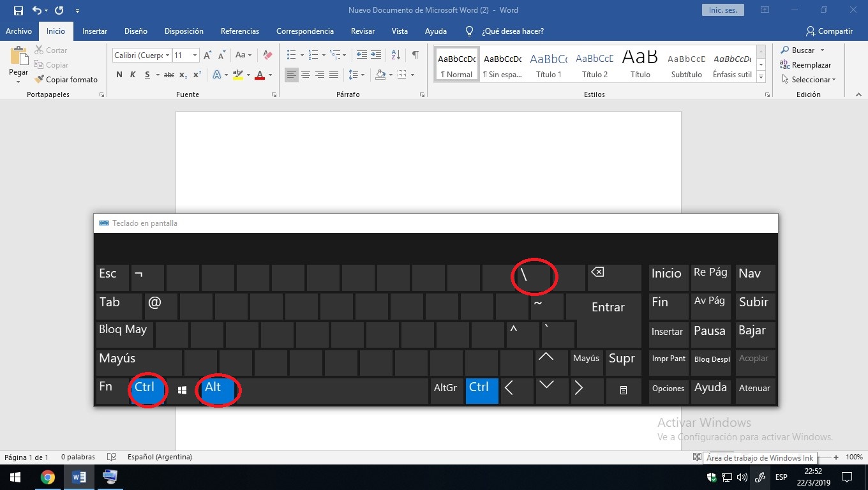Expand the styles gallery (more button)

click(761, 77)
